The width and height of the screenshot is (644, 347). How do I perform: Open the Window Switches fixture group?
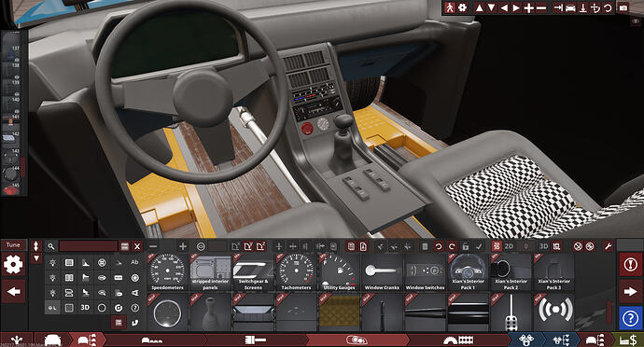pos(425,272)
